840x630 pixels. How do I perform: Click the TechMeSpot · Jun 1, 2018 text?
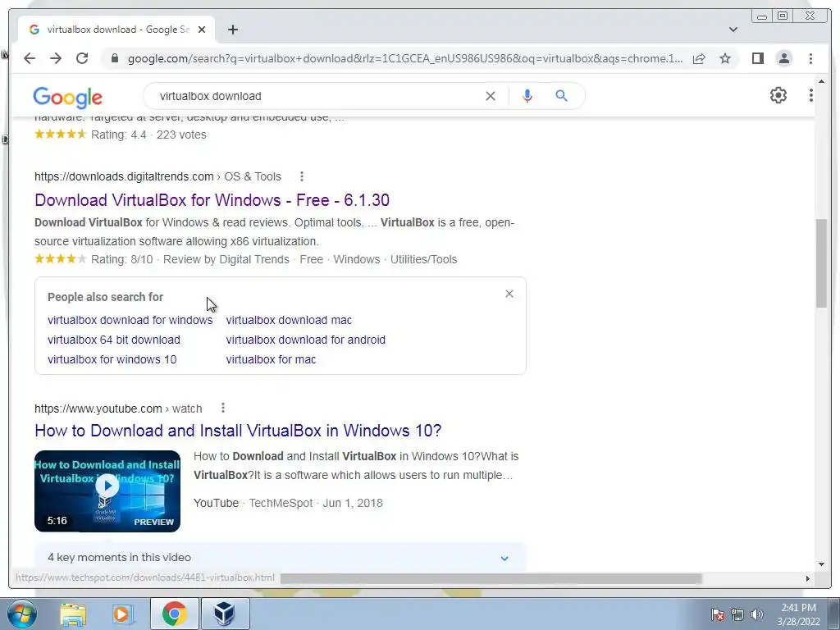pyautogui.click(x=316, y=503)
